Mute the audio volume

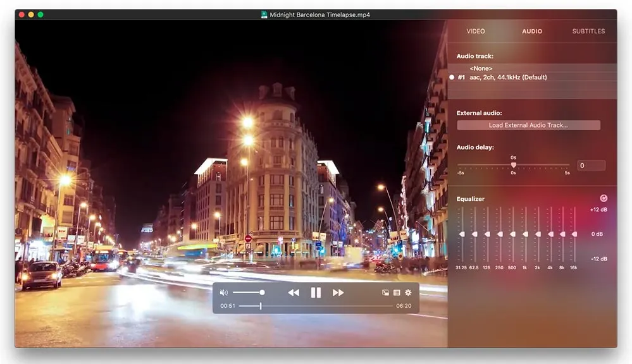(224, 292)
